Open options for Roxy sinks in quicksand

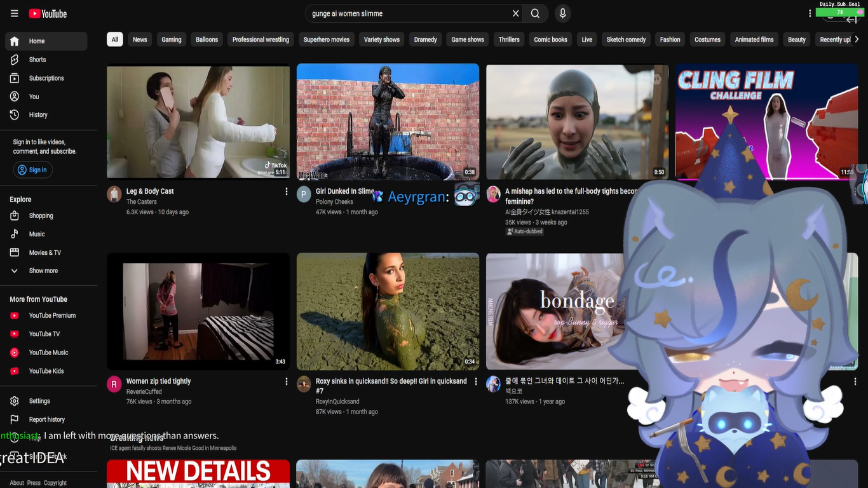[x=476, y=381]
